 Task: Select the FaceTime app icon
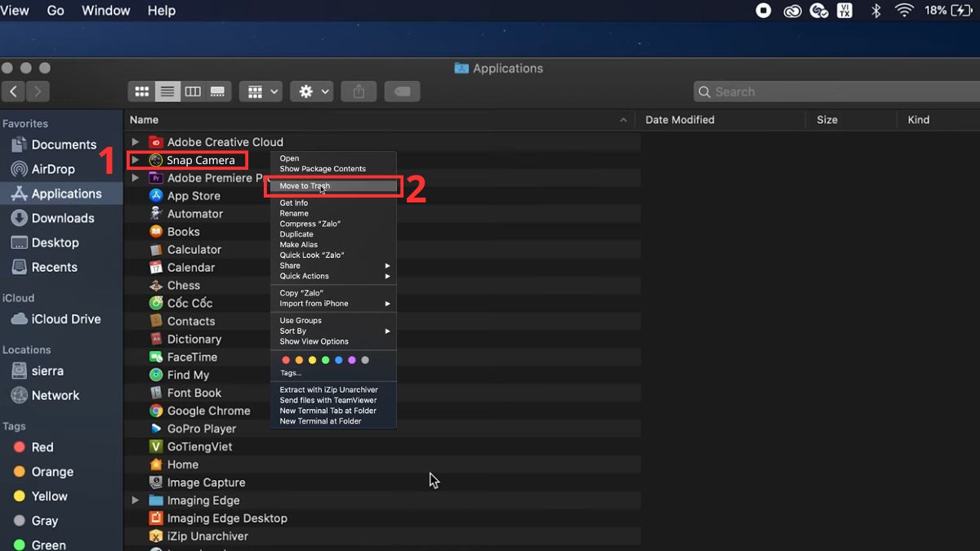click(x=156, y=358)
